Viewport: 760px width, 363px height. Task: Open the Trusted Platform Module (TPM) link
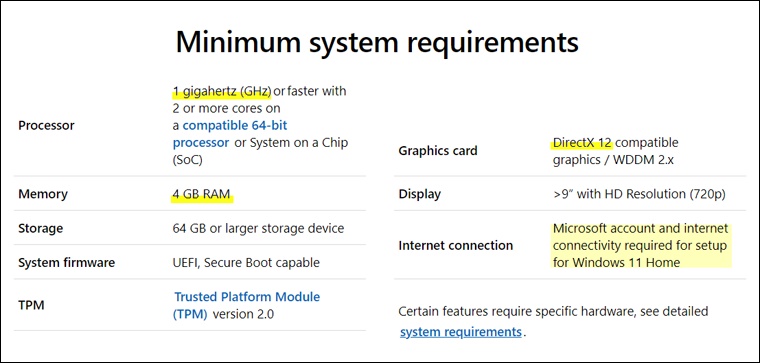pyautogui.click(x=247, y=305)
